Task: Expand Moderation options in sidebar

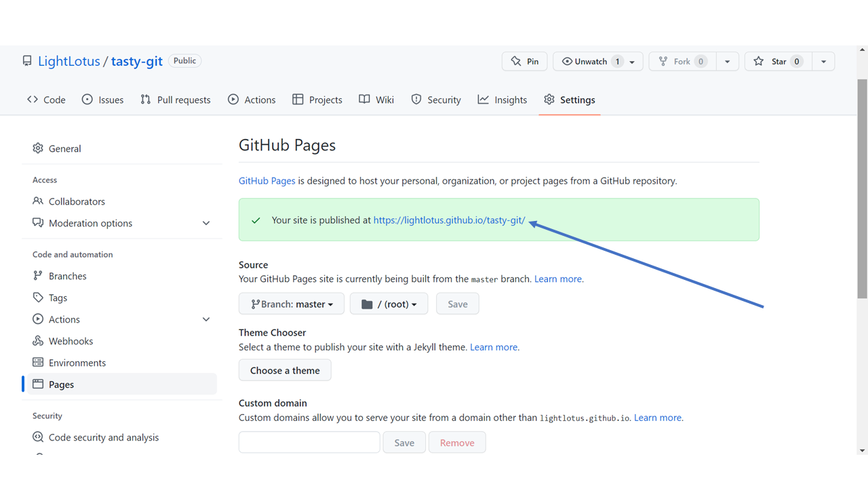Action: 206,223
